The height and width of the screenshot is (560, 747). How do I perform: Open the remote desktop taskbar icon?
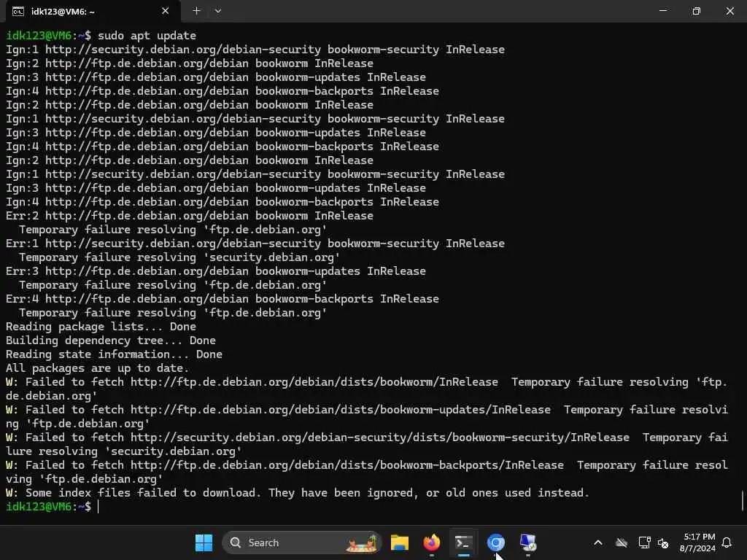pos(528,542)
